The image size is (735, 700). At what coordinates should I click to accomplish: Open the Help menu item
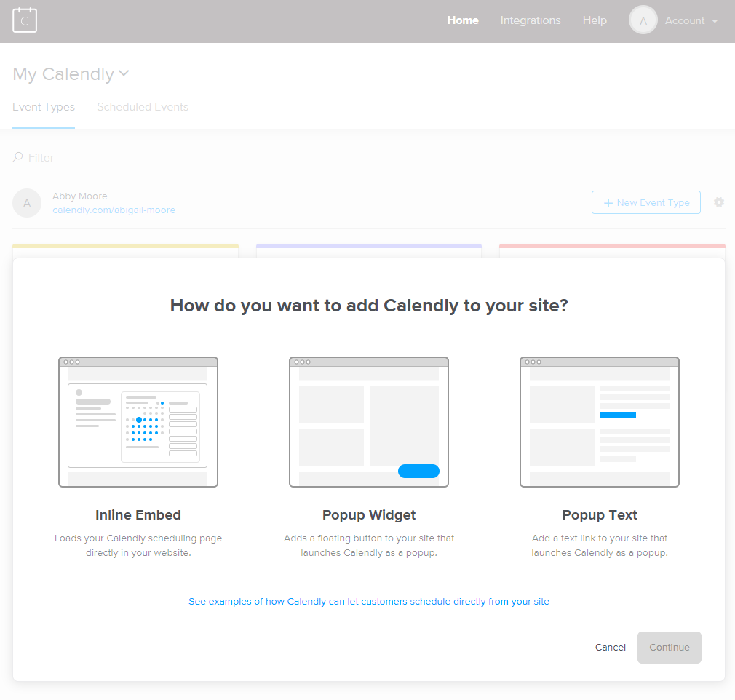point(595,20)
